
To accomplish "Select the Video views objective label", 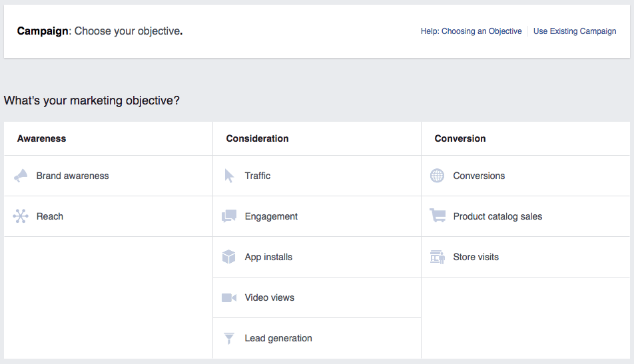I will click(270, 297).
